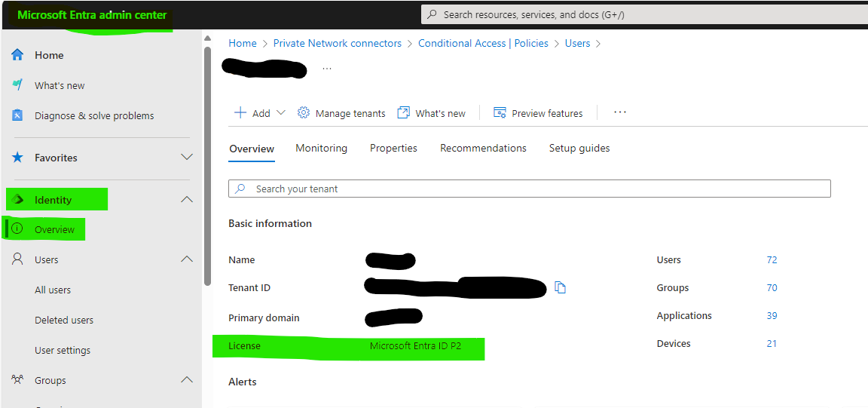
Task: Click in the top search resources field
Action: (x=644, y=14)
